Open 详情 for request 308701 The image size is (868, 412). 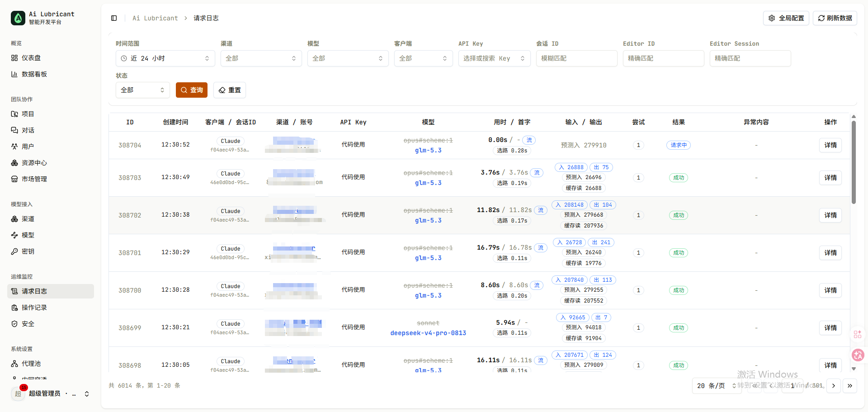point(830,253)
